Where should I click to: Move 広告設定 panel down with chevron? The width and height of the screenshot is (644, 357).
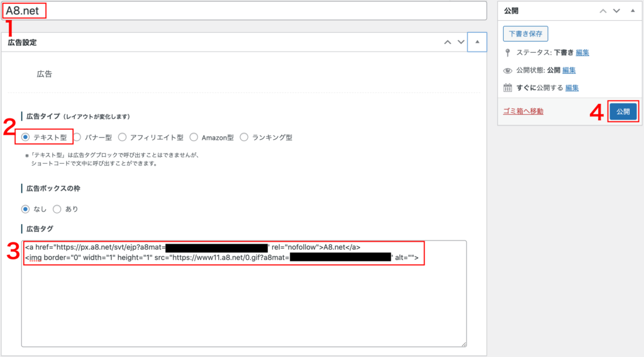[x=461, y=42]
